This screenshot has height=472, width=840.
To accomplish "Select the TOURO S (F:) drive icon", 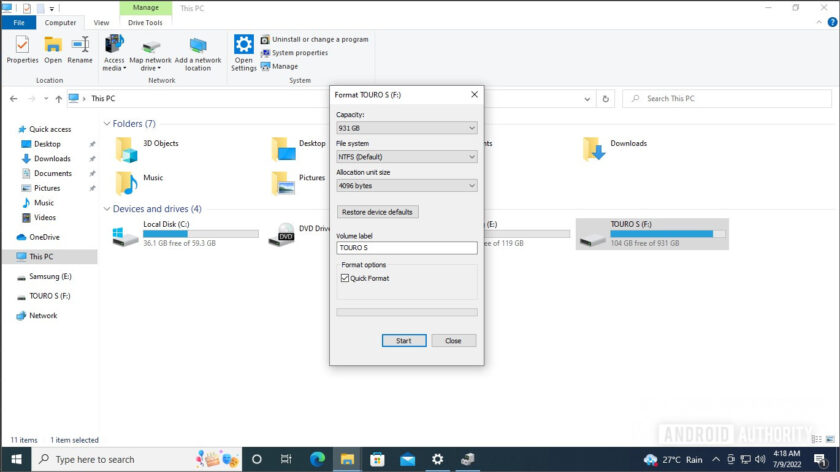I will [593, 234].
